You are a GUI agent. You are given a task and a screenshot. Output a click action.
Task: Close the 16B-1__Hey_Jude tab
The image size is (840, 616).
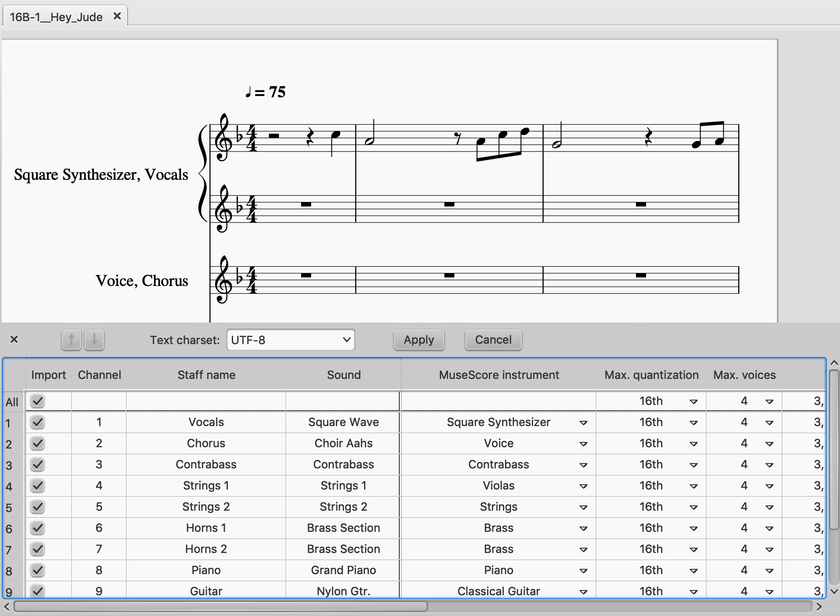(117, 16)
